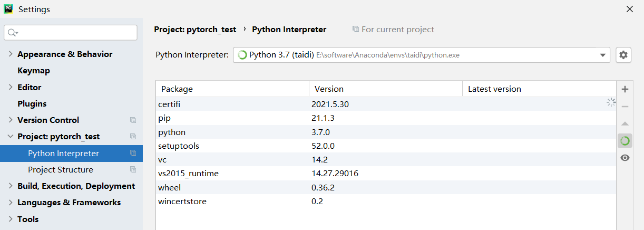
Task: Click the plus icon to install package
Action: 625,89
